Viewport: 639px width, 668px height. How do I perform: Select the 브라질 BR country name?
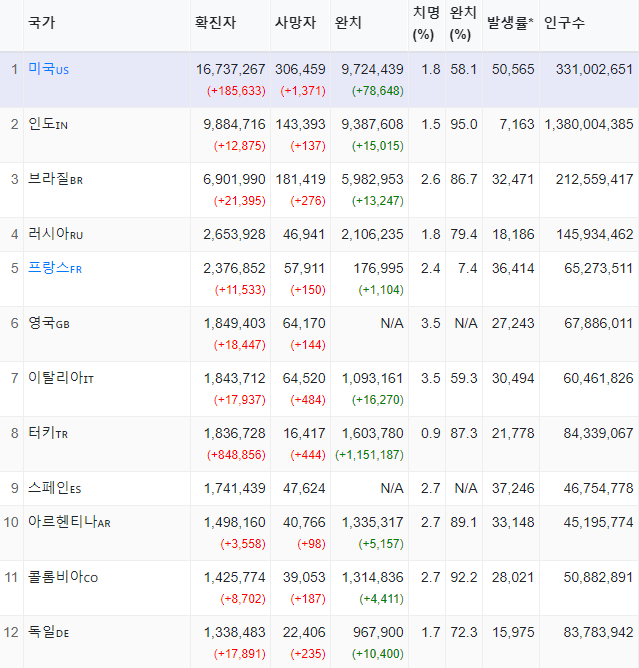coord(55,179)
